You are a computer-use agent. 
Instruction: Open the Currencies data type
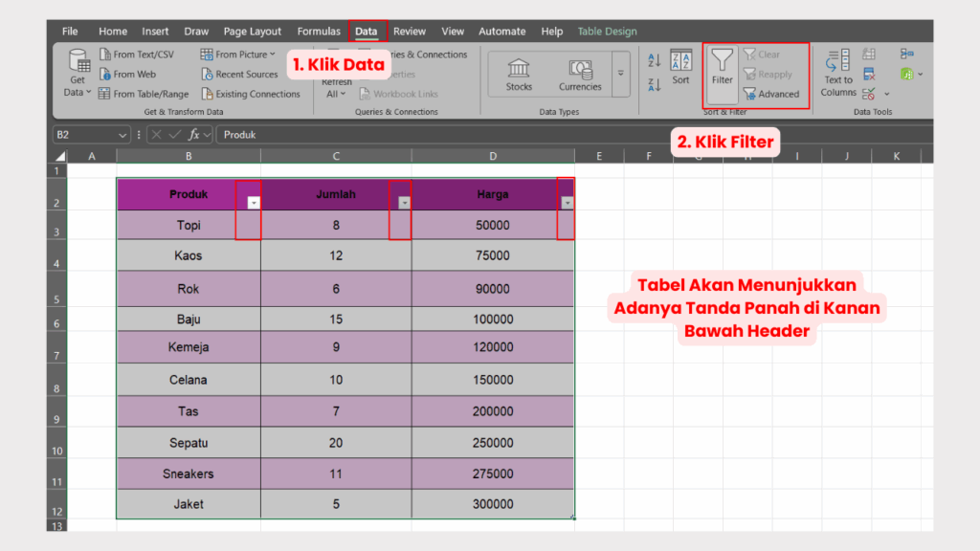tap(579, 75)
